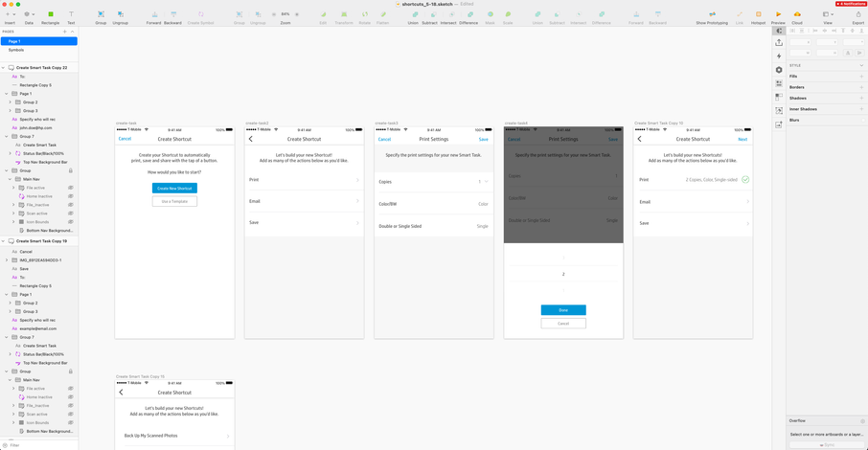Open the red Notifications badge

click(851, 4)
